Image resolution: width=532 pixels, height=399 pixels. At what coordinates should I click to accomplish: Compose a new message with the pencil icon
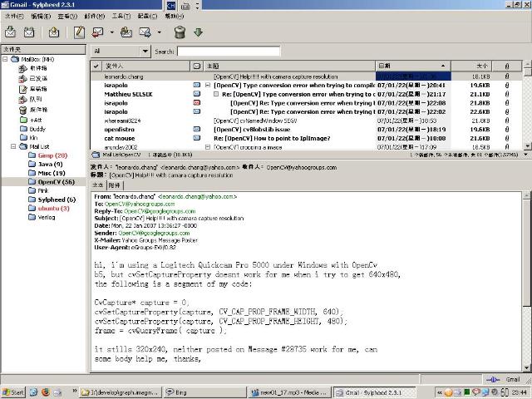[79, 32]
